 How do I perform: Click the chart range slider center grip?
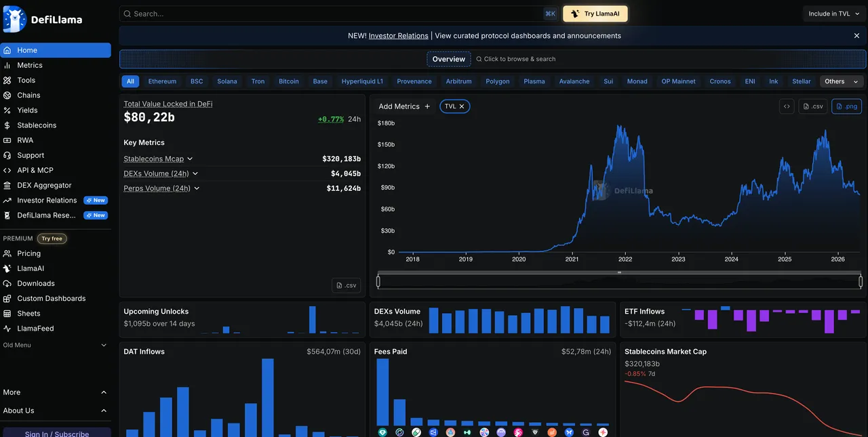(619, 272)
